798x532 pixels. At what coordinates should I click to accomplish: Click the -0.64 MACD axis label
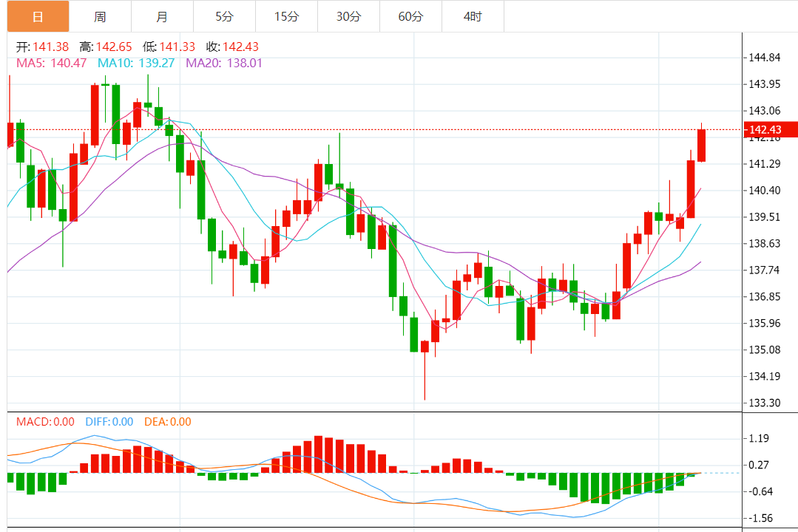pos(760,491)
